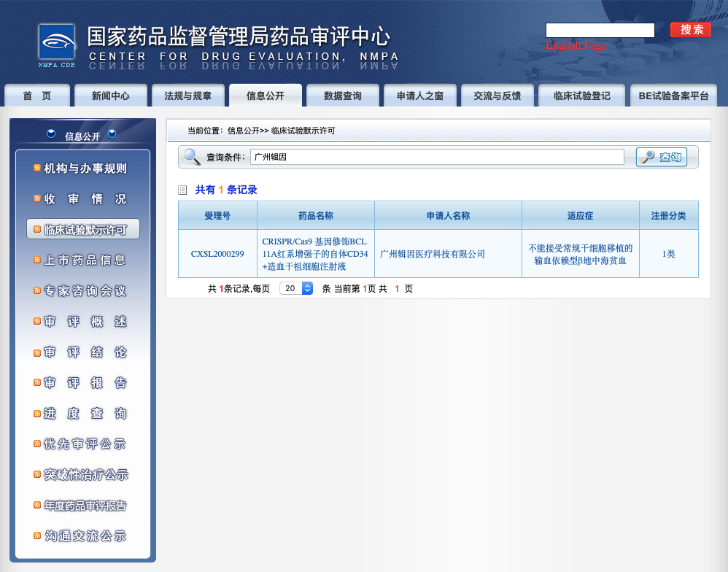Select sidebar item 临床试验默示许可
This screenshot has height=572, width=728.
point(83,229)
